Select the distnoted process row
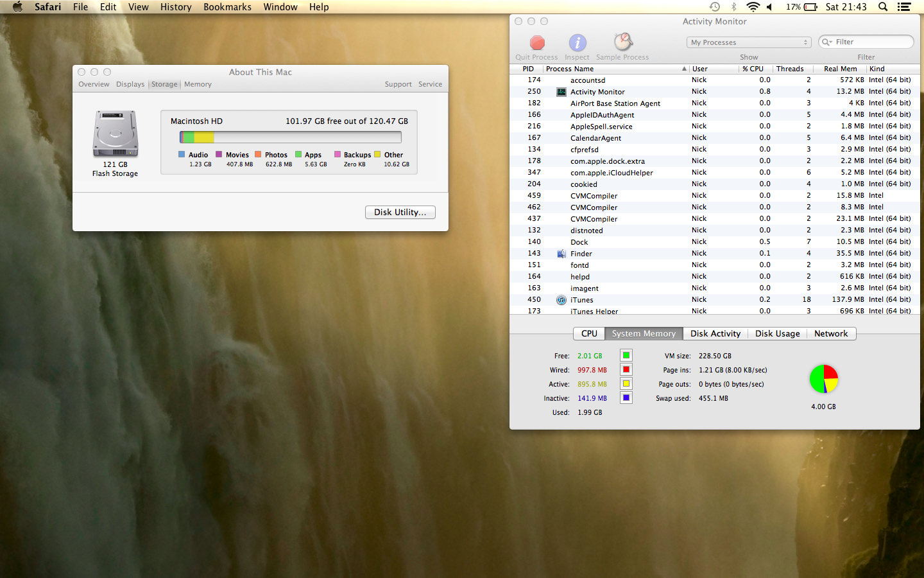This screenshot has width=924, height=578. point(715,231)
